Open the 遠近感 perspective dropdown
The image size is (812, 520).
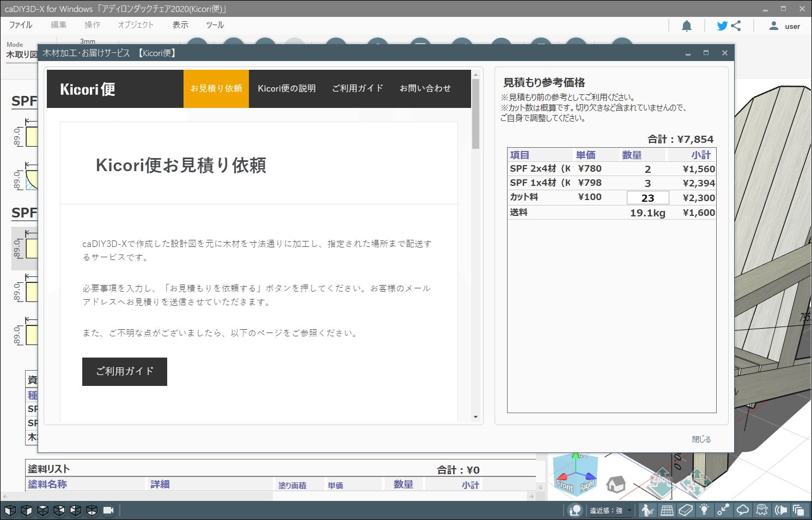610,511
